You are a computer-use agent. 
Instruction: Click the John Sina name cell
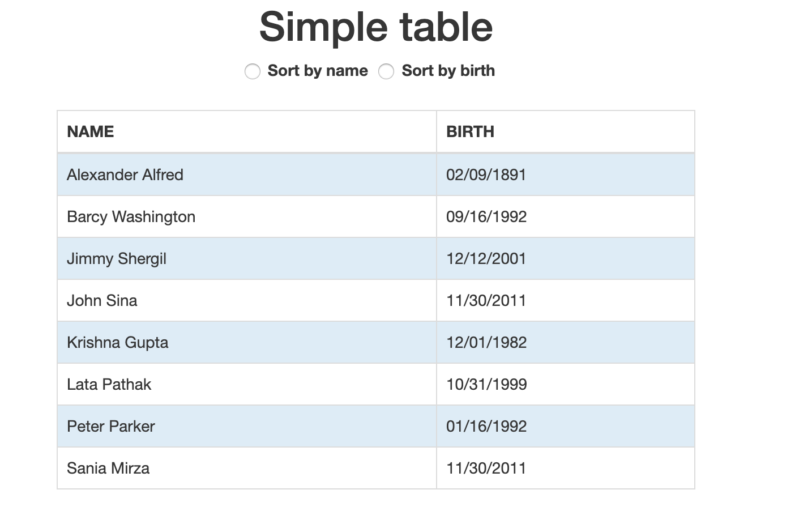click(102, 300)
